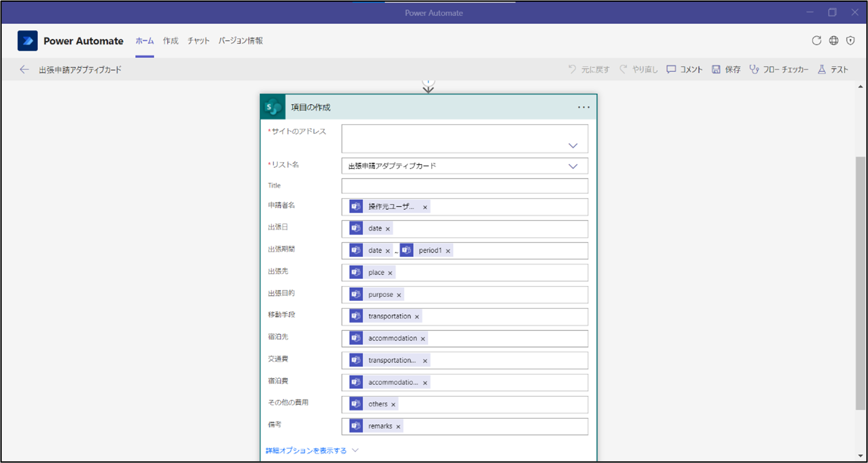The image size is (868, 463).
Task: Remove transportation token from 移動手段
Action: pos(417,317)
